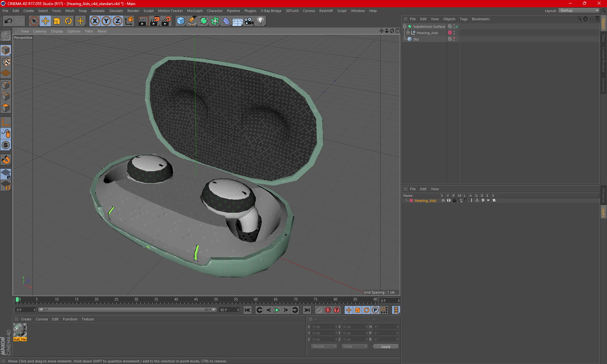Click the Subdivision Surface generator icon
This screenshot has height=364, width=607.
point(204,21)
